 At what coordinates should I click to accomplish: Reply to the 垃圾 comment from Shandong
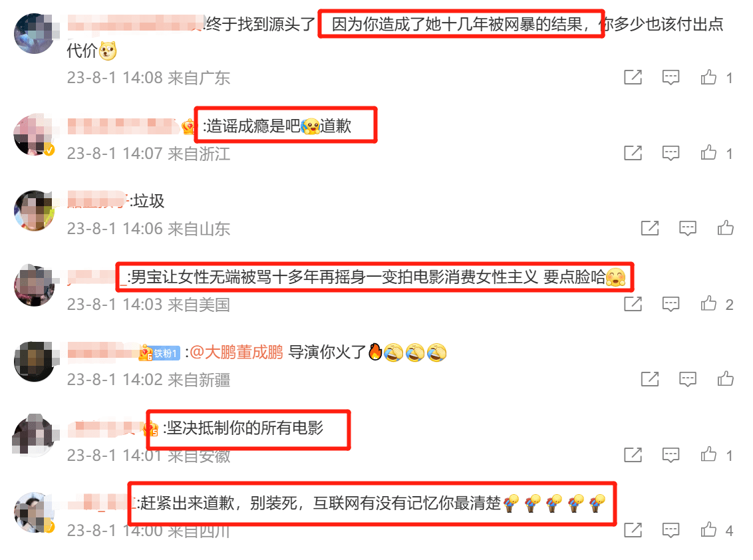[x=688, y=227]
